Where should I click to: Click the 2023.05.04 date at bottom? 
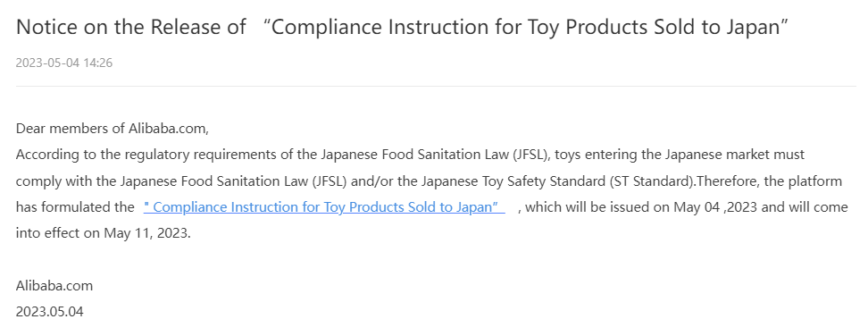pyautogui.click(x=50, y=312)
